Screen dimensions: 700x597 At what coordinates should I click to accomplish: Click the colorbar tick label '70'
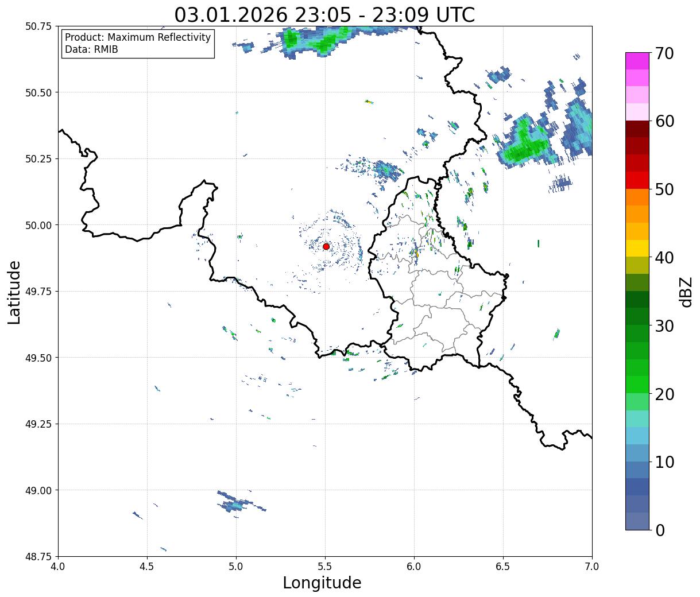pyautogui.click(x=664, y=53)
